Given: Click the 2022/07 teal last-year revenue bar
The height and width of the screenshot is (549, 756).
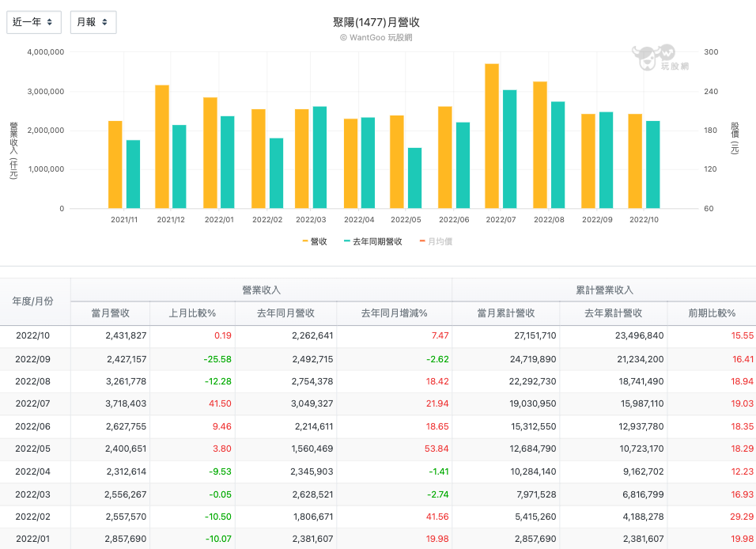Looking at the screenshot, I should [509, 149].
